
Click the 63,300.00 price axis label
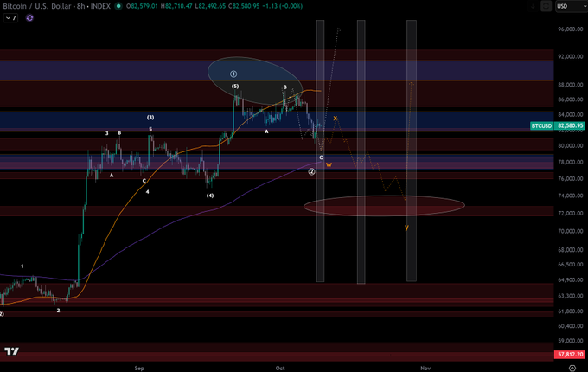(x=571, y=296)
